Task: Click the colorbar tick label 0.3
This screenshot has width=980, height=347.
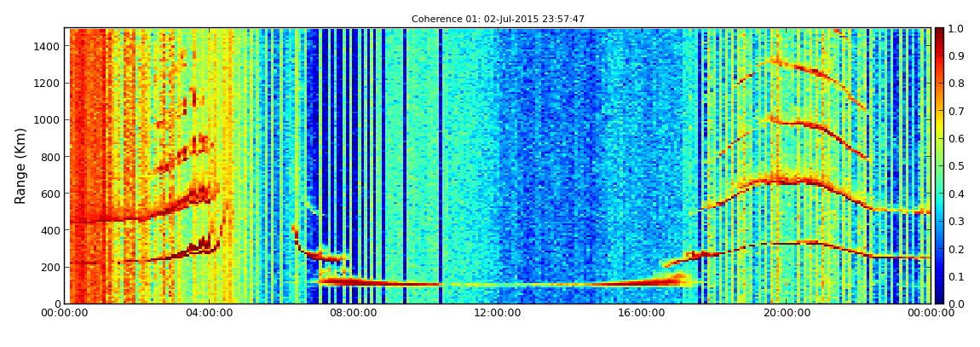Action: tap(957, 221)
